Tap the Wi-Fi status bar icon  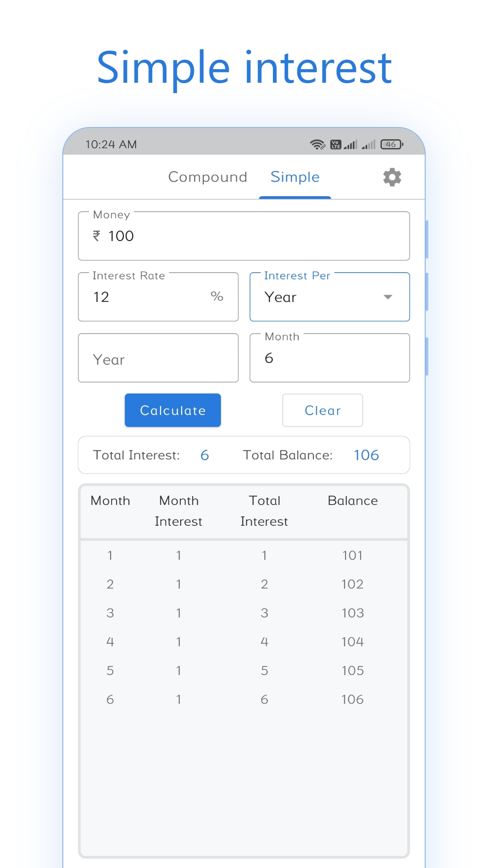coord(318,144)
